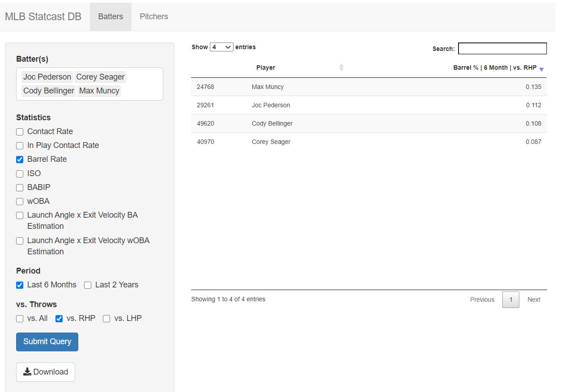Click the 0.087 barrel rate value
Viewport: 569px width, 392px height.
click(x=533, y=142)
